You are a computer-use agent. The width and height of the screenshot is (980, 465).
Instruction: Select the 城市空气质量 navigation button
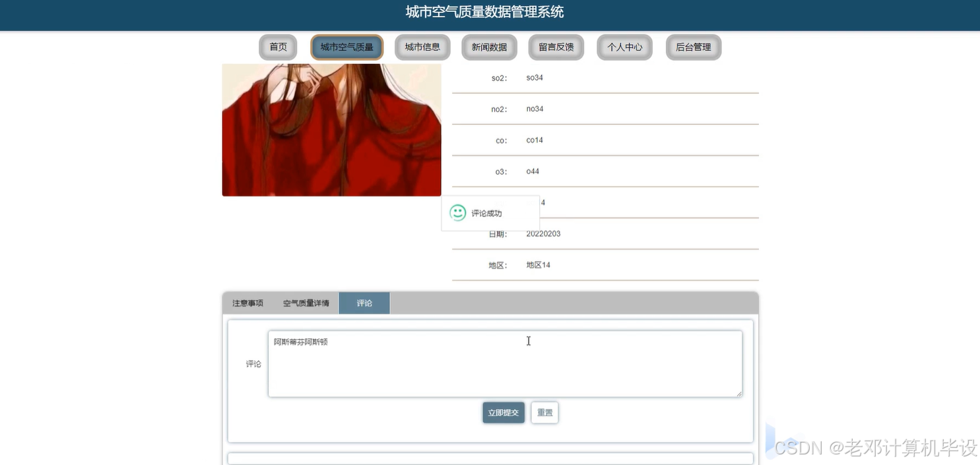347,47
